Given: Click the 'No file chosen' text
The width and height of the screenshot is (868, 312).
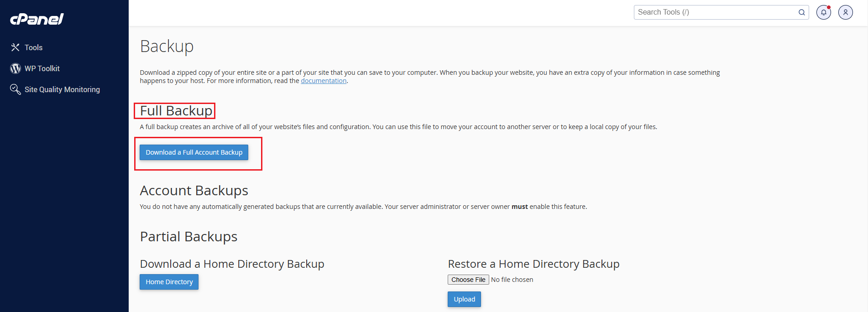Looking at the screenshot, I should pos(512,280).
